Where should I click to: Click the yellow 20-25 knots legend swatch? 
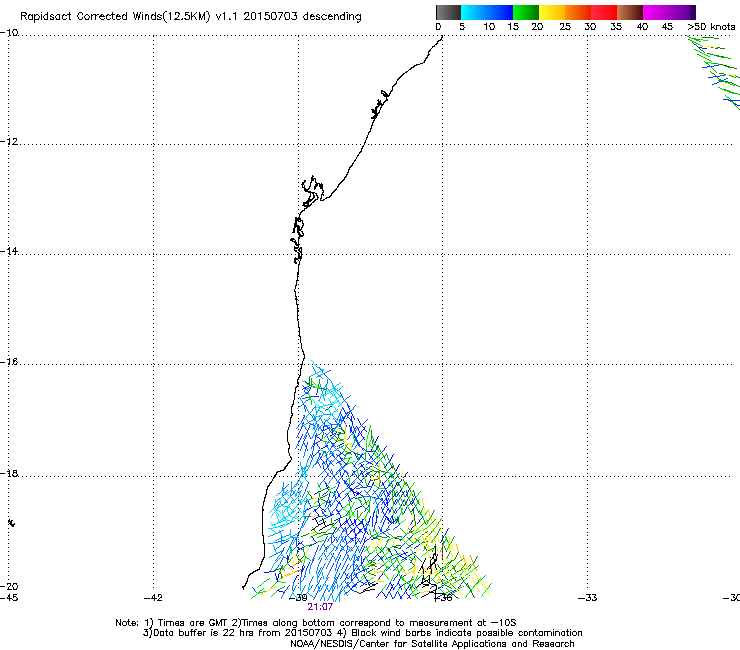pos(552,12)
